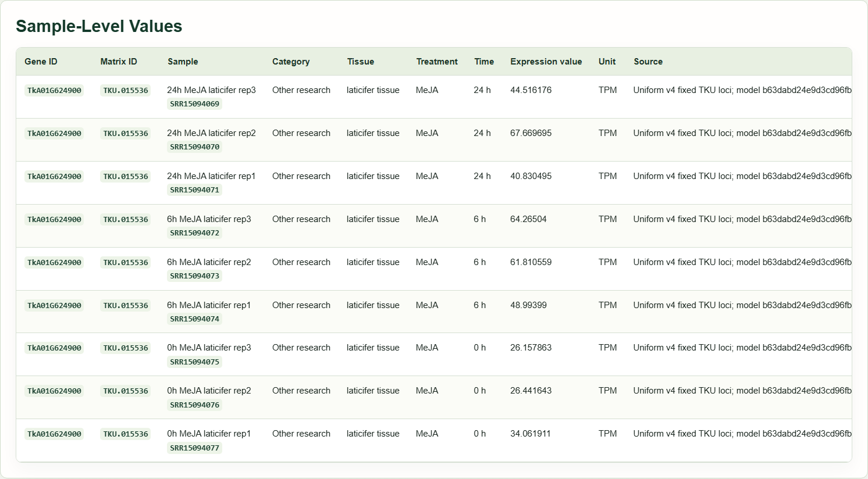The image size is (868, 479).
Task: Click sample name 0h MeJA laticifer rep1
Action: coord(209,434)
